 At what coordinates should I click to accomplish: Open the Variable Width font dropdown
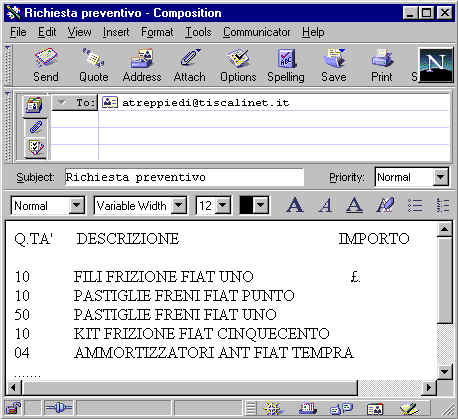tap(179, 205)
